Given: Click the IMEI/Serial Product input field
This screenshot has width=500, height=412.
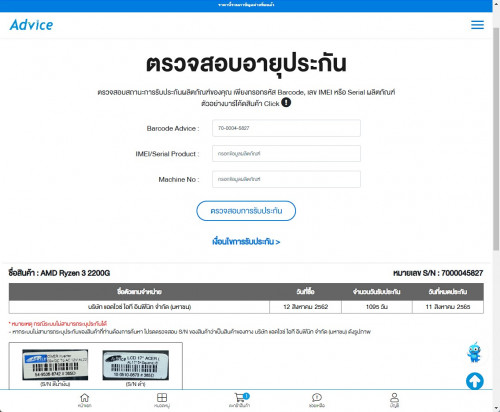Looking at the screenshot, I should click(x=286, y=154).
